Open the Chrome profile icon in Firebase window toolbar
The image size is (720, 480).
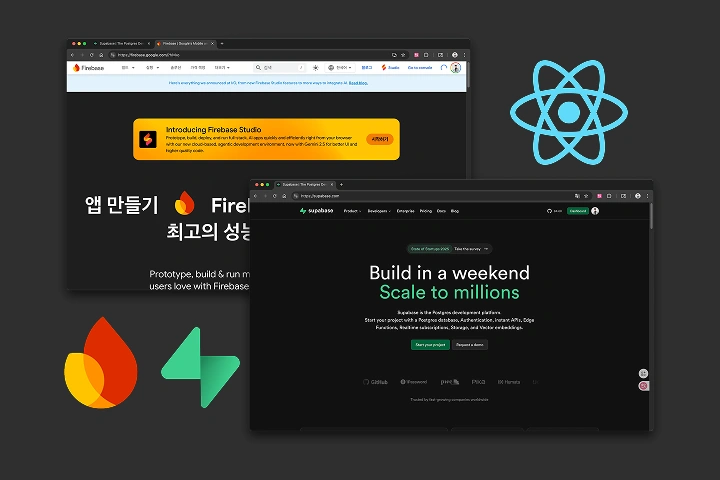(x=455, y=55)
